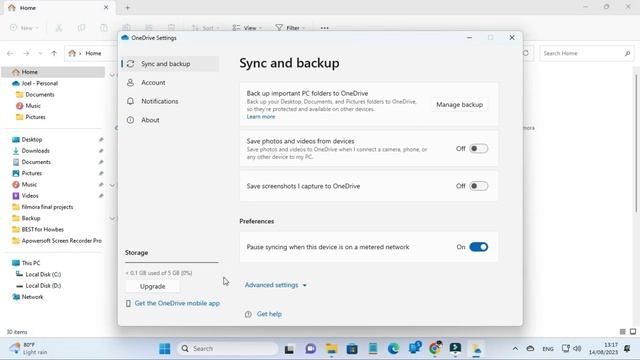Open the Filter dropdown in toolbar

click(x=290, y=28)
